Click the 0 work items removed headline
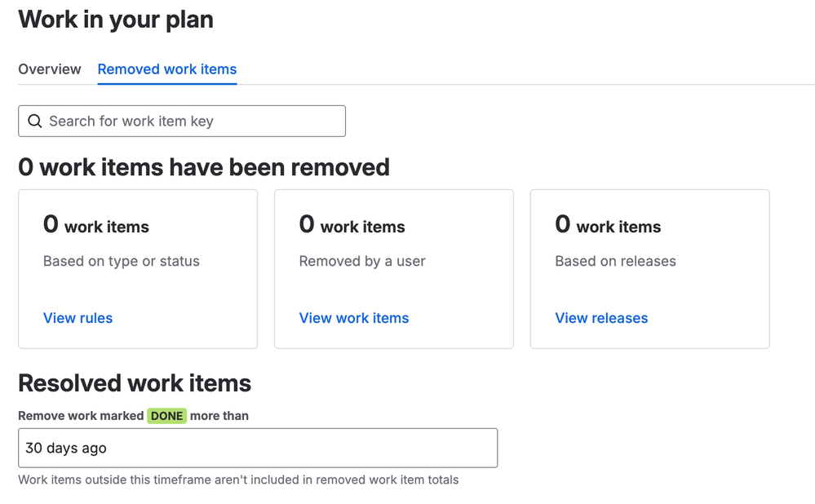Viewport: 815px width, 504px height. [x=203, y=167]
